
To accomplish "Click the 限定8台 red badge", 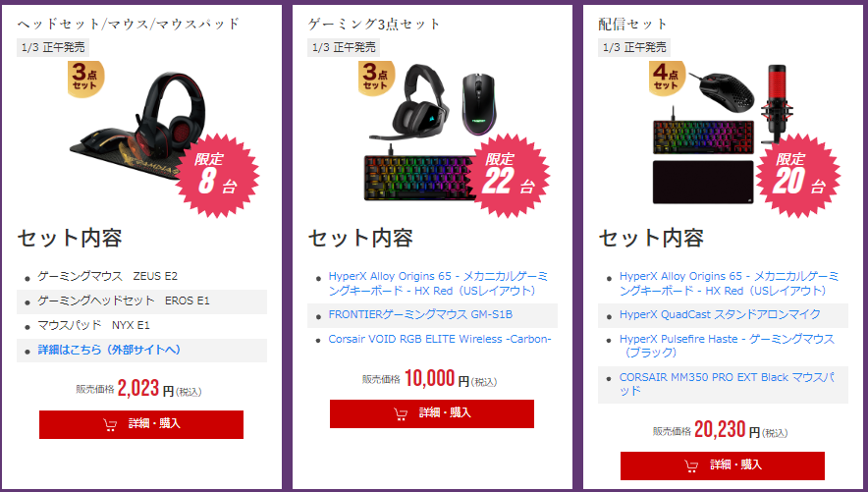I will [216, 175].
